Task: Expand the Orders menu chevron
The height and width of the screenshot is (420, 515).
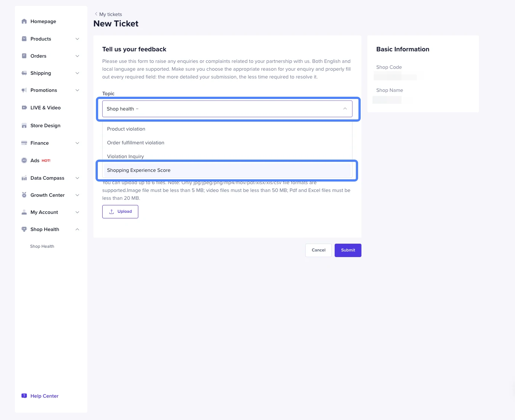Action: click(77, 56)
